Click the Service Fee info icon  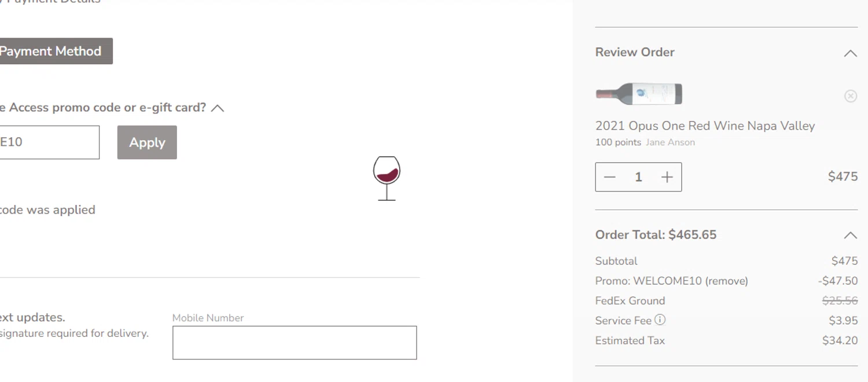coord(660,320)
